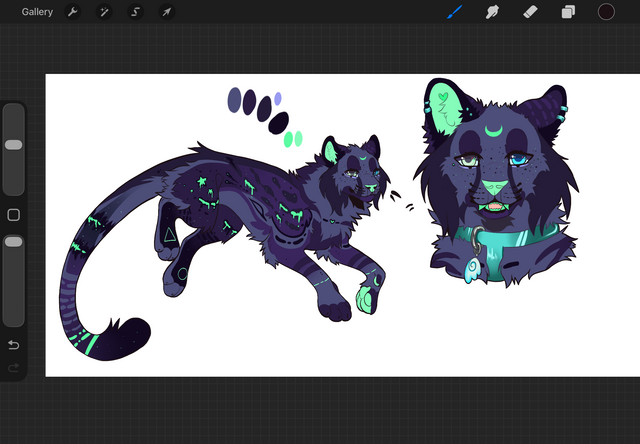This screenshot has height=444, width=640.
Task: Click the brush size slider handle
Action: [x=13, y=145]
